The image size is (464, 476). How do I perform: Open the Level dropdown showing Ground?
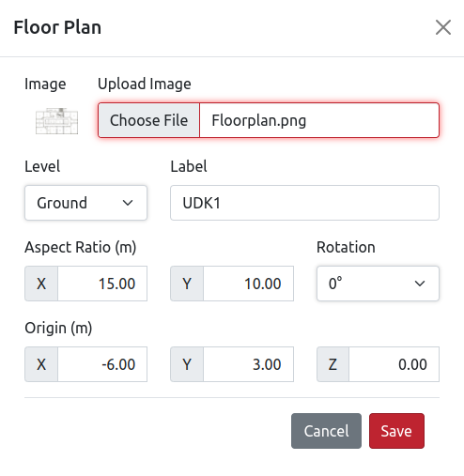point(85,203)
